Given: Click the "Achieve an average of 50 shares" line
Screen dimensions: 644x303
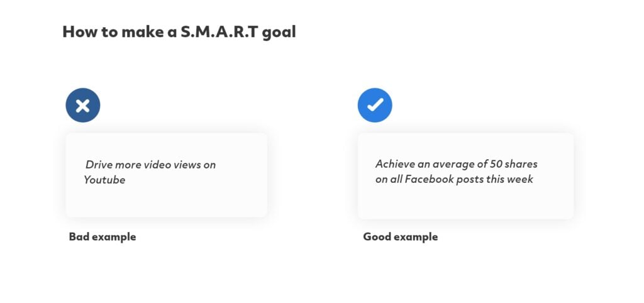Looking at the screenshot, I should [457, 164].
